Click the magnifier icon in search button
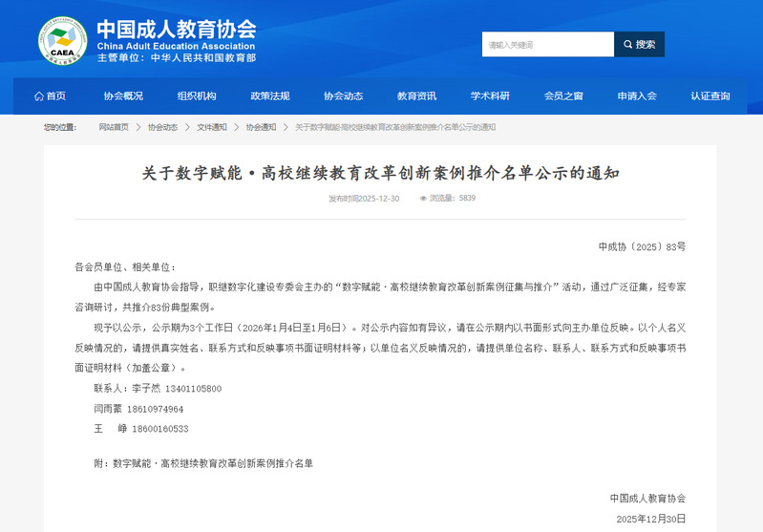This screenshot has width=763, height=532. tap(627, 44)
